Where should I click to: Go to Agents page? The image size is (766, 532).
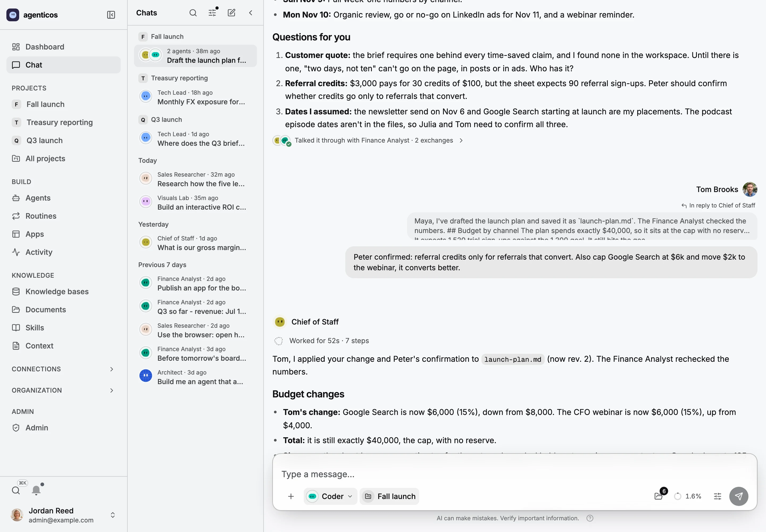click(x=63, y=198)
